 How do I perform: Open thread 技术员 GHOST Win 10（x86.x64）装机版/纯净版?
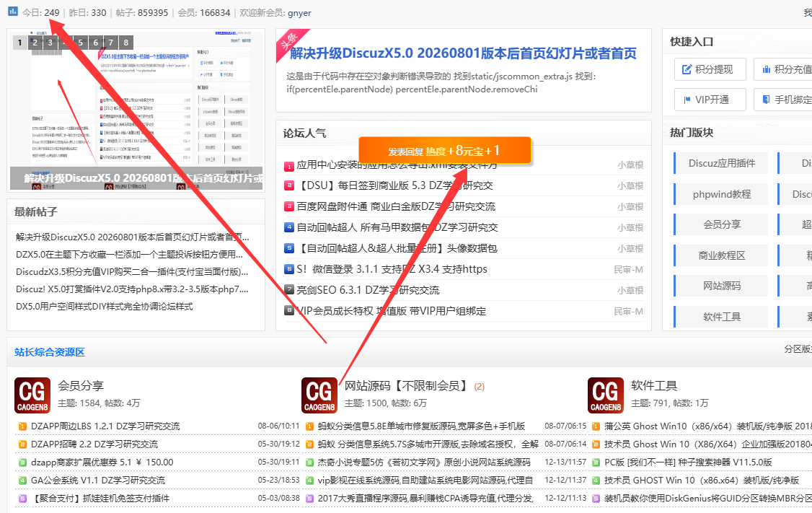(702, 481)
